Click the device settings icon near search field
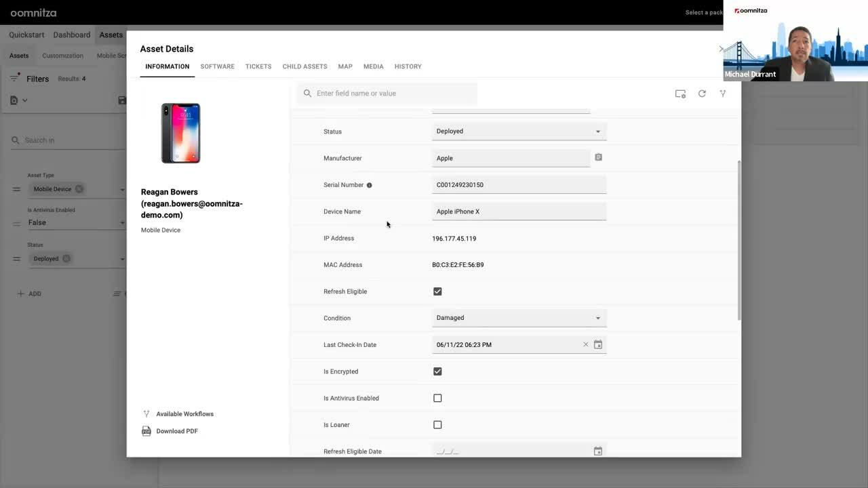The height and width of the screenshot is (488, 868). point(679,93)
